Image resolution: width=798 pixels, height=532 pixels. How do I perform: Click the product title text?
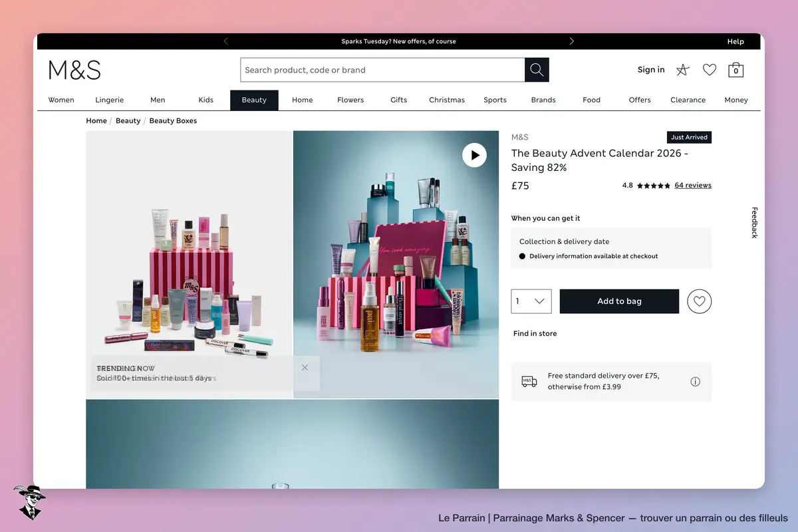pos(600,160)
